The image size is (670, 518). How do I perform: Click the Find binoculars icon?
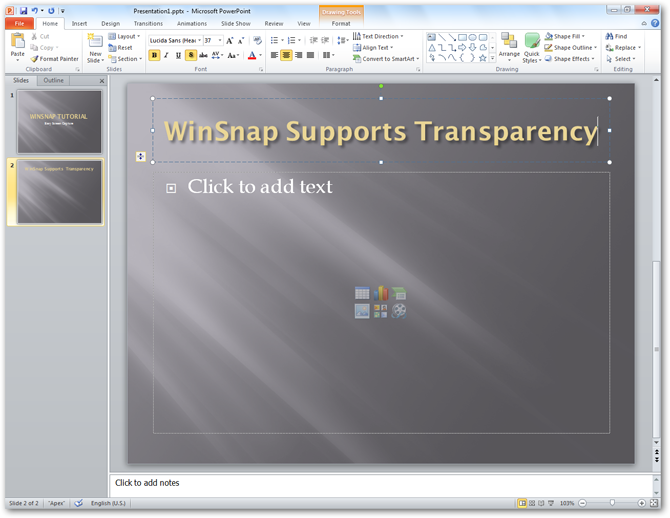(609, 36)
